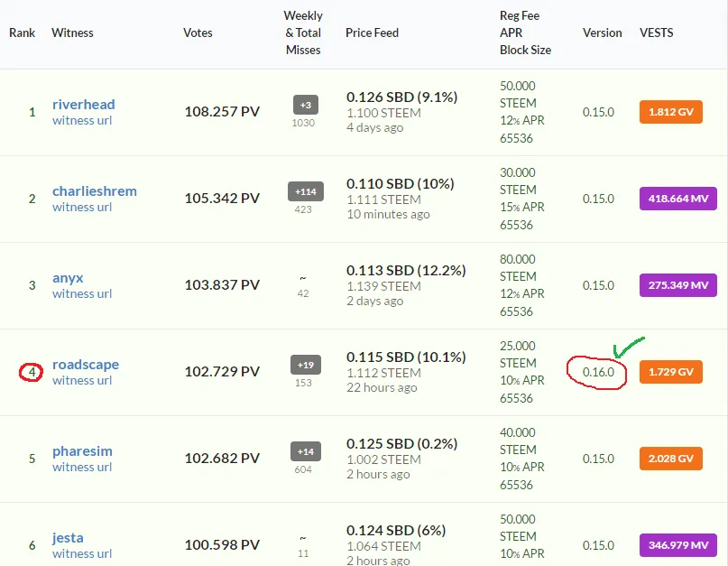Follow the witness url under pharesim
This screenshot has height=566, width=728.
pos(82,467)
